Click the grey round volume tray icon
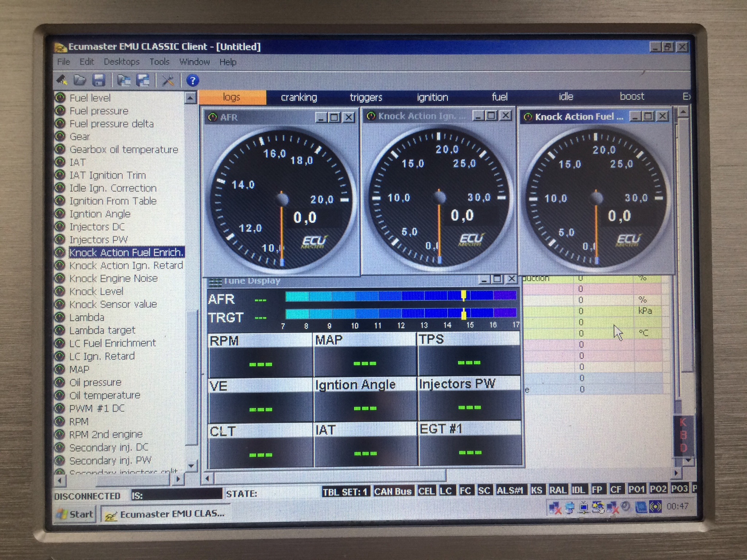Viewport: 747px width, 560px height. click(x=626, y=506)
